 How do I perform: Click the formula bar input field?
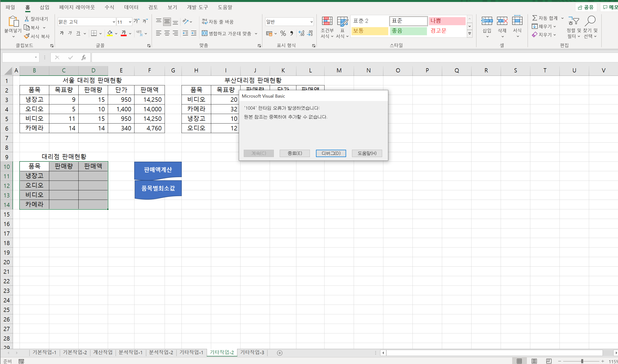344,57
